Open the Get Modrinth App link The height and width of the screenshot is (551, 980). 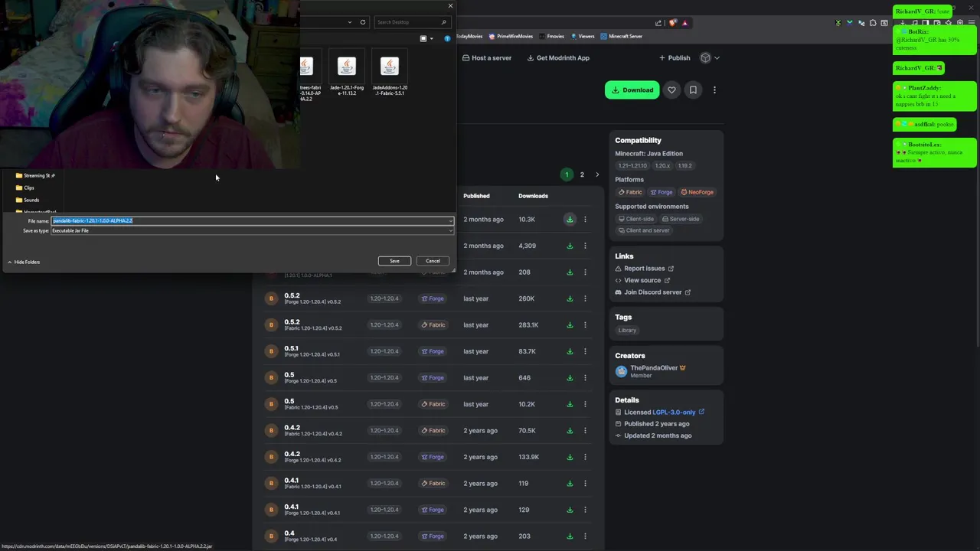[558, 58]
